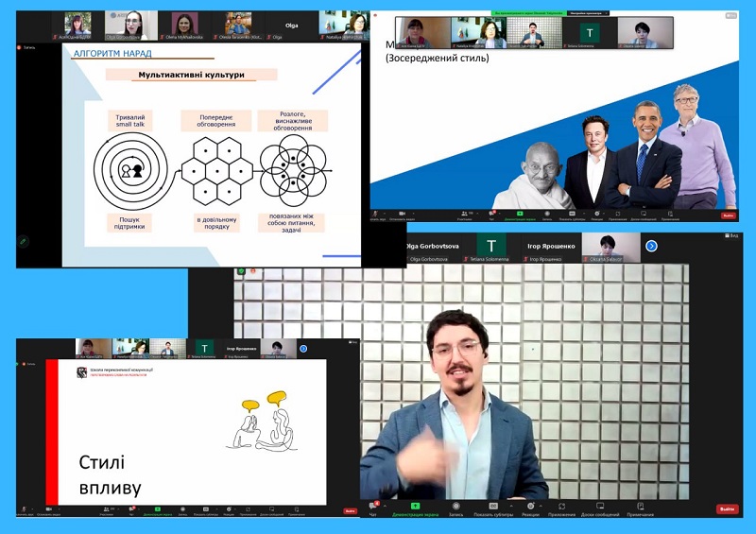Screen dimensions: 756x534
Task: Open Notes (Примечания) in the presenter video window
Action: pyautogui.click(x=641, y=508)
